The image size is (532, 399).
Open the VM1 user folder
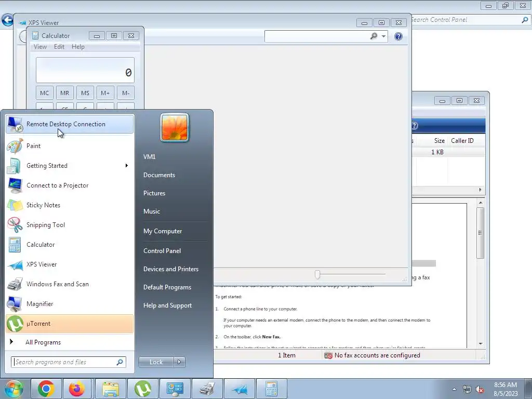click(149, 157)
